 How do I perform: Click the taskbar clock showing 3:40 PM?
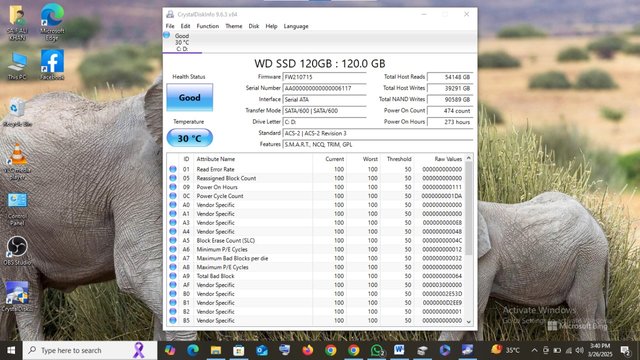point(600,350)
